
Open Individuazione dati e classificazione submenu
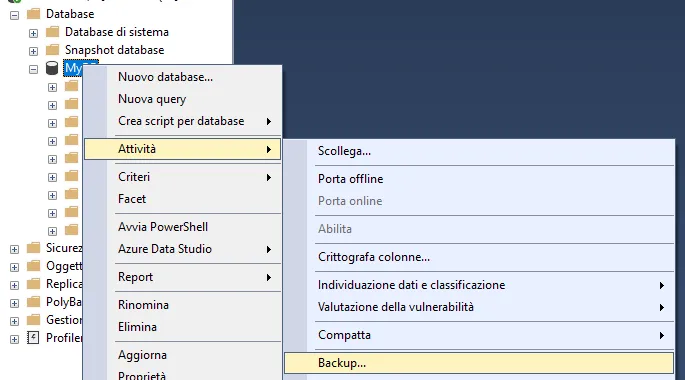point(479,285)
